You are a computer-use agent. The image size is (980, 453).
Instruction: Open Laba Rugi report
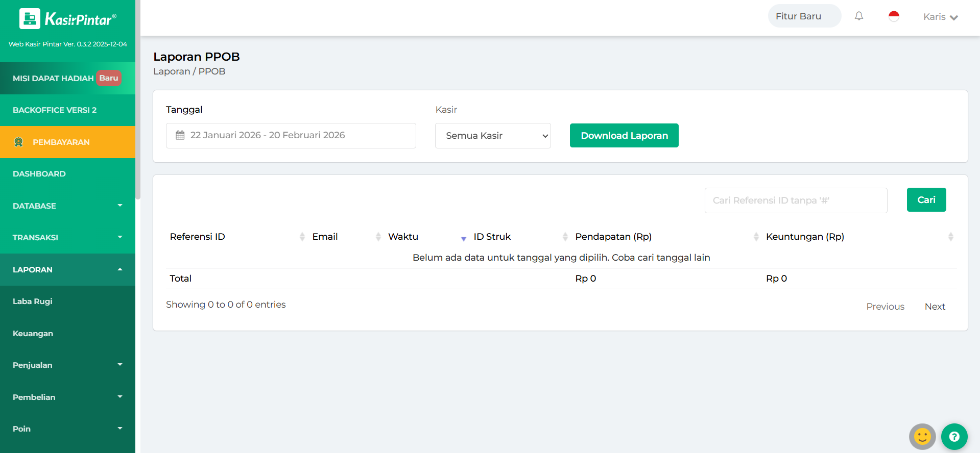coord(33,301)
